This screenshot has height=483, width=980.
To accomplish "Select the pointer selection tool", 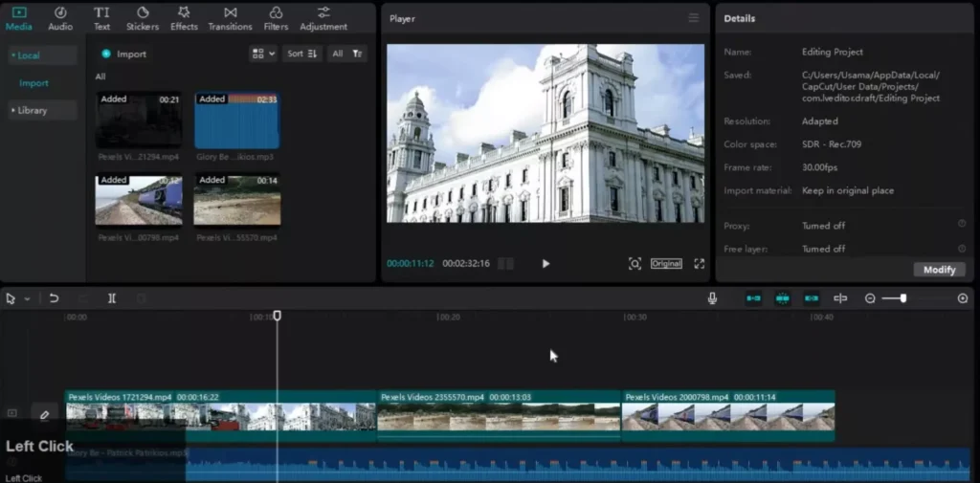I will 10,298.
